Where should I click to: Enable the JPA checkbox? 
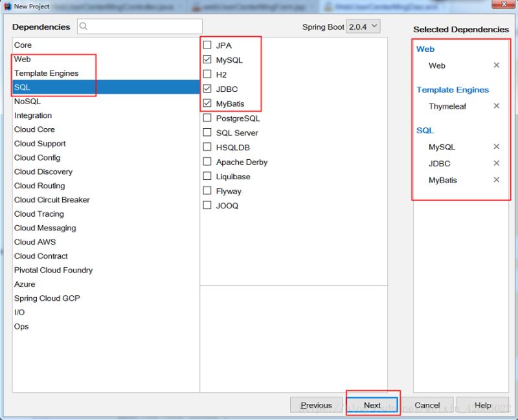click(x=207, y=45)
